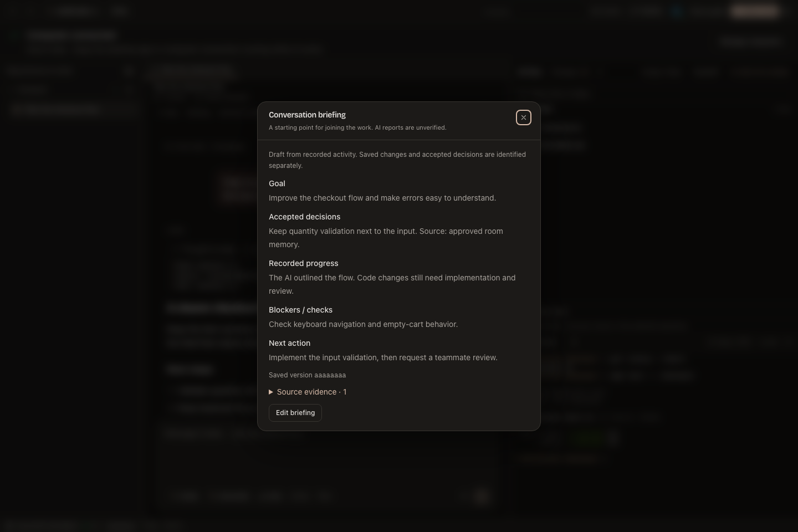The height and width of the screenshot is (532, 798).
Task: Expand the Source evidence · 1 section
Action: 308,392
